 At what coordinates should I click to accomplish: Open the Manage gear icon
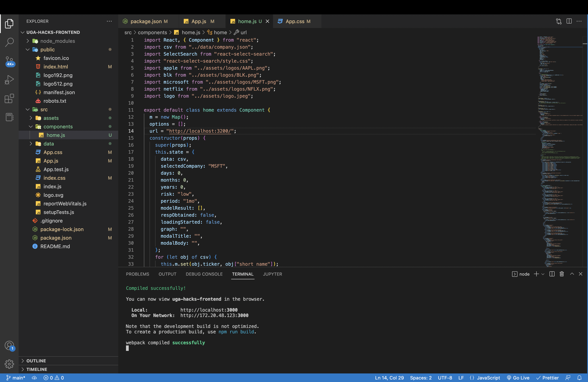(x=9, y=364)
